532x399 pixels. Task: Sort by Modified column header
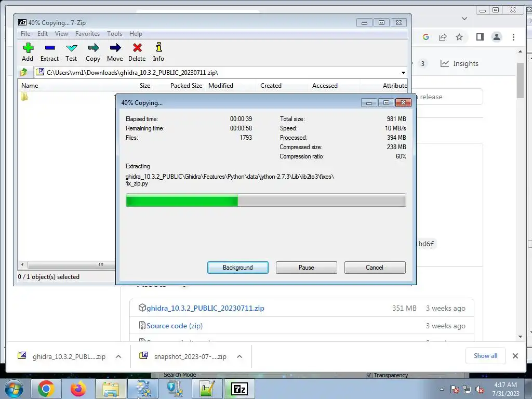(x=231, y=86)
